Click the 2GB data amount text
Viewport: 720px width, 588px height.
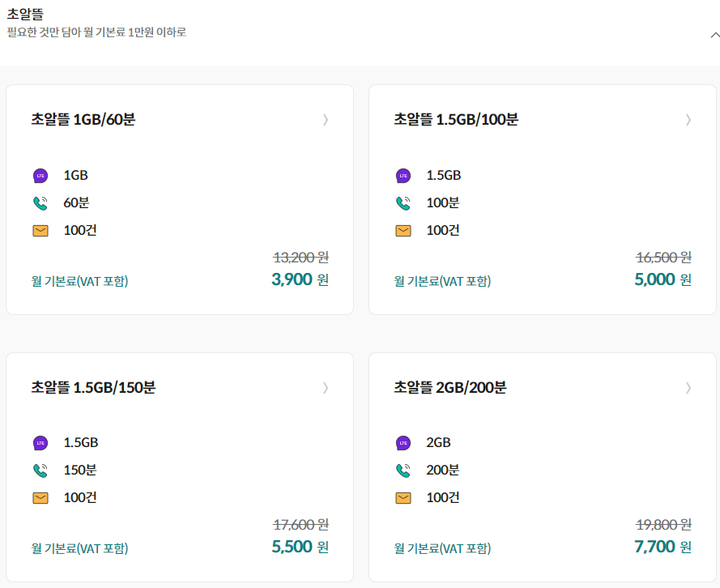(438, 442)
